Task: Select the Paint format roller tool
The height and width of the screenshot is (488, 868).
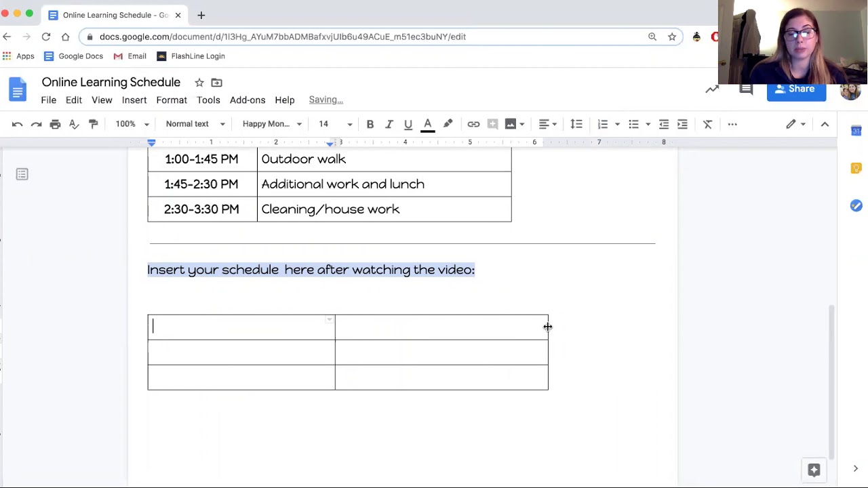Action: [x=94, y=124]
